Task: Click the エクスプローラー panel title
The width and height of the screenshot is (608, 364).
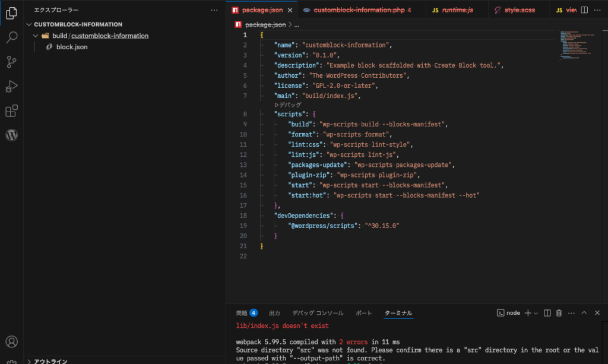Action: tap(56, 10)
